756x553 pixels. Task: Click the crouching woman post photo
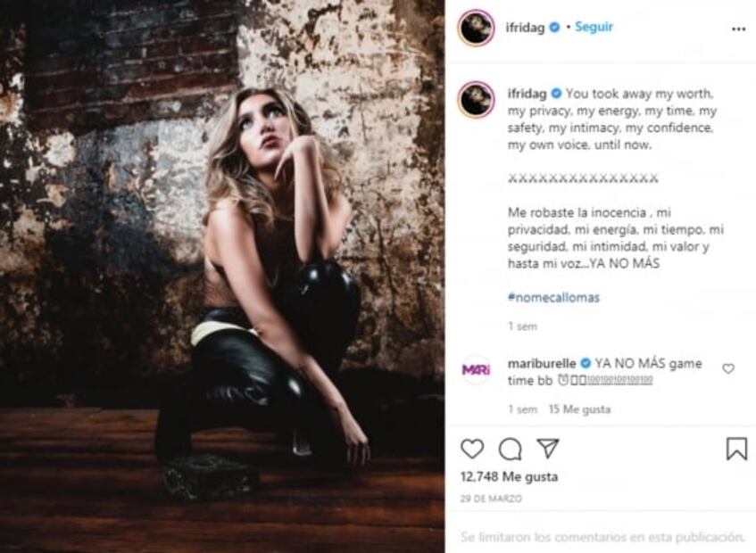[x=221, y=276]
